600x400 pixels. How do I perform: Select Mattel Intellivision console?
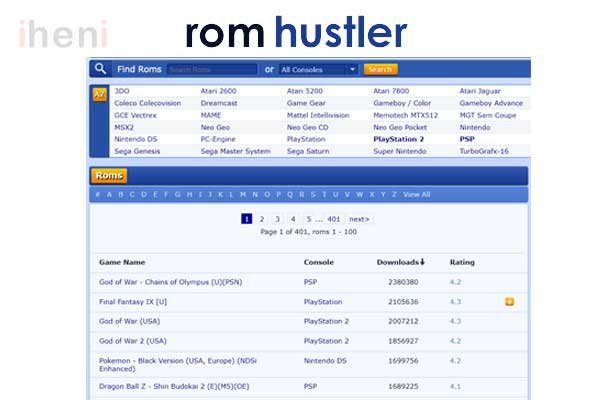pos(318,115)
